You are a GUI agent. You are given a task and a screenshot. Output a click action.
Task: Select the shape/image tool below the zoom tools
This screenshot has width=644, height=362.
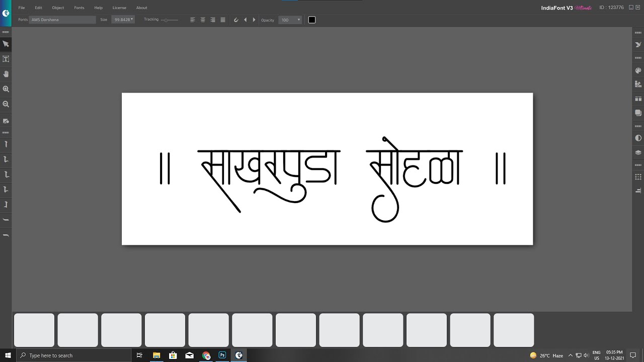(6, 121)
